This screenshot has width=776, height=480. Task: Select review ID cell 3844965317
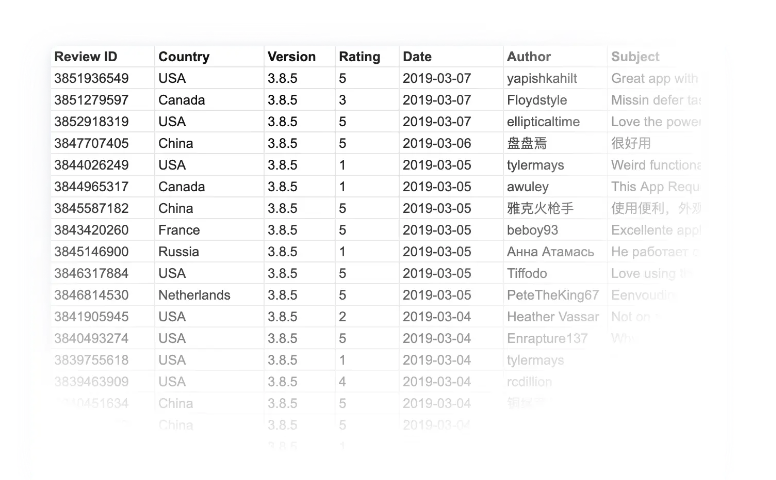(92, 187)
